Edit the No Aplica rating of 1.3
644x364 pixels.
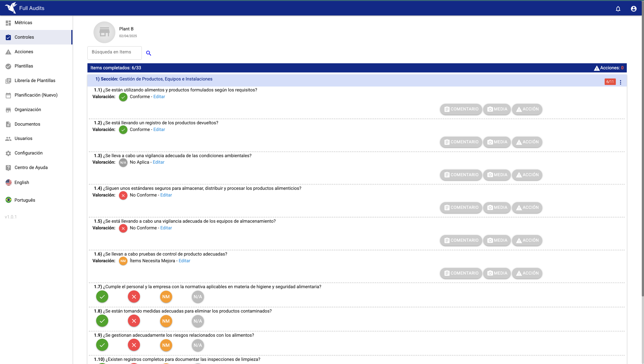[159, 162]
